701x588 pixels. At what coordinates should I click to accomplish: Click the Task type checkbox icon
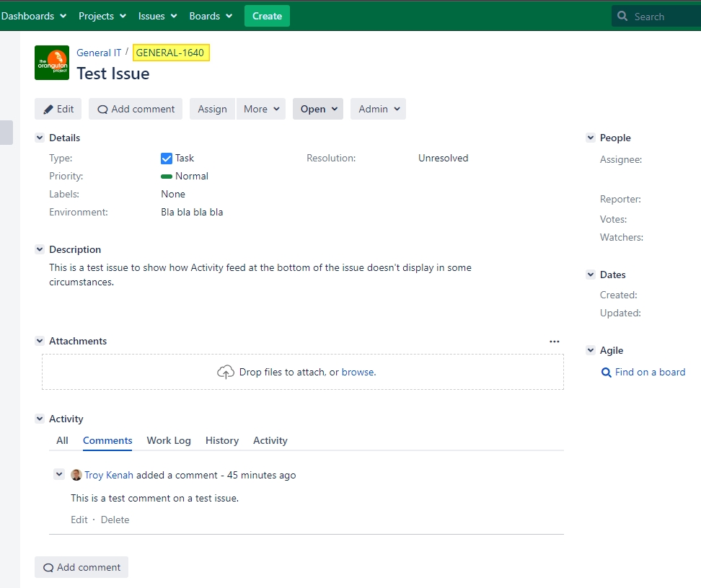coord(167,159)
